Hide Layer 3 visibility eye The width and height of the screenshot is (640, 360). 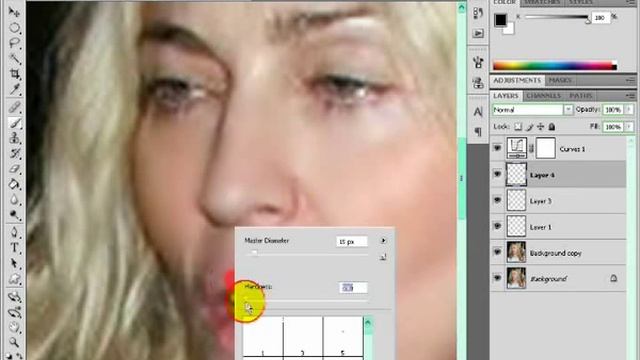[x=497, y=200]
